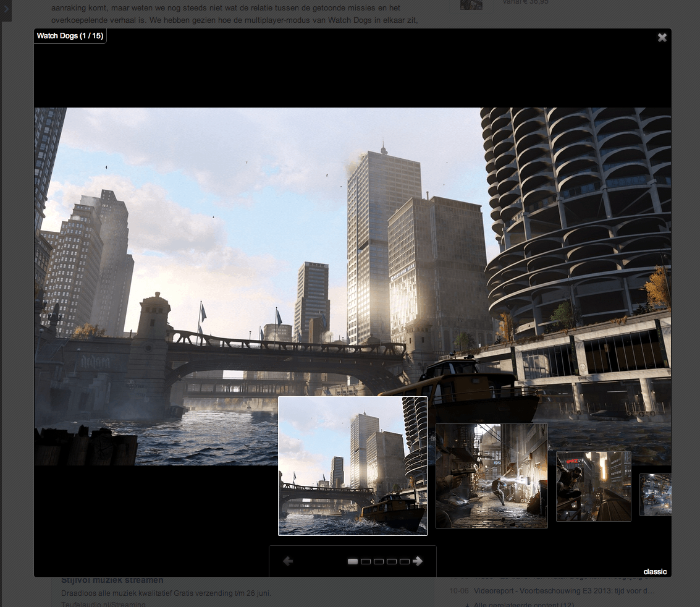Open the partly visible last thumbnail

coord(656,495)
